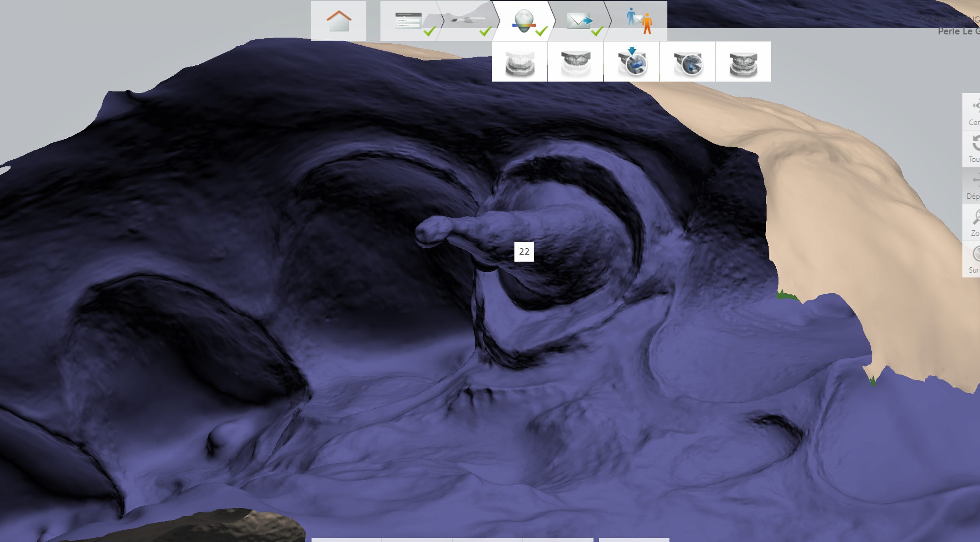The image size is (980, 542).
Task: Click the bottom 'Sur...' view tool
Action: click(x=972, y=259)
